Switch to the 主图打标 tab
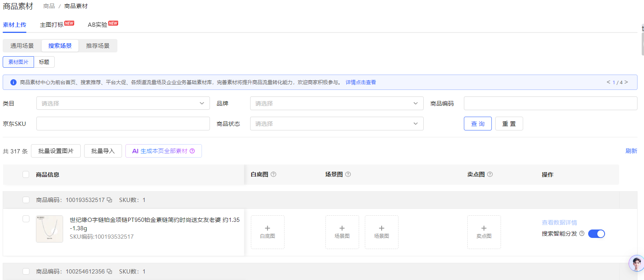This screenshot has height=280, width=644. (52, 24)
